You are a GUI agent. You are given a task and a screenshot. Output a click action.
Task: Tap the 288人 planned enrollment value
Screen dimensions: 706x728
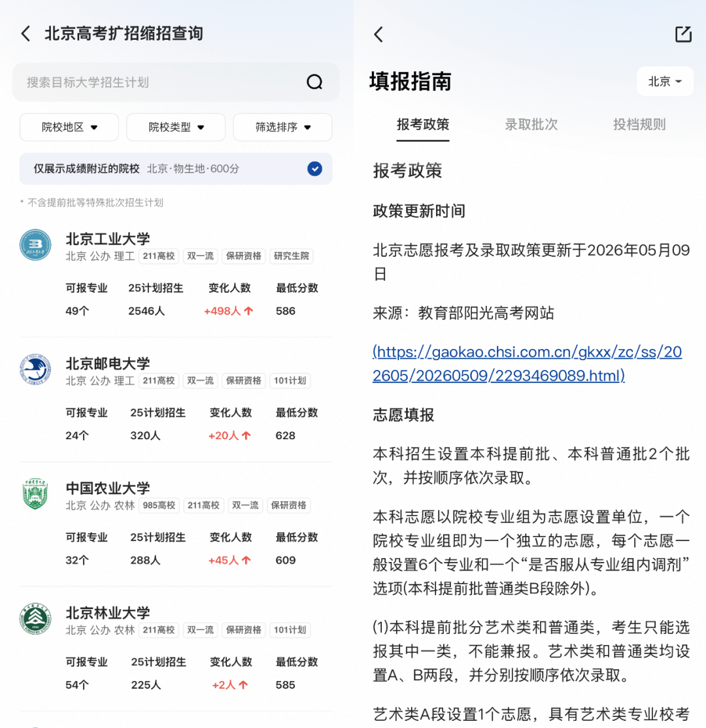145,561
